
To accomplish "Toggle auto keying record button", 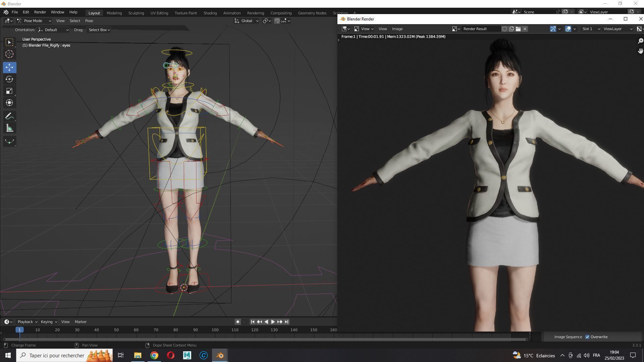I will coord(238,322).
